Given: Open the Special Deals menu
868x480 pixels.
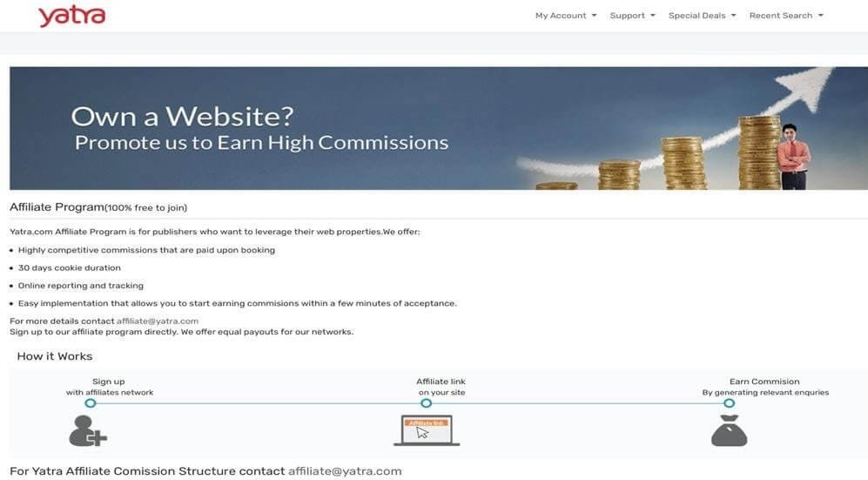Looking at the screenshot, I should click(702, 16).
